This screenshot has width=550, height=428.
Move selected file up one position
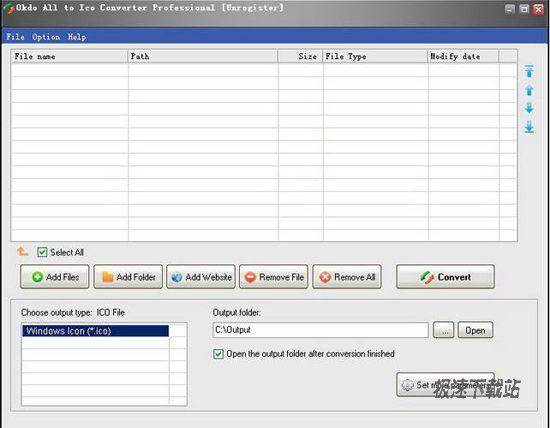pyautogui.click(x=529, y=90)
